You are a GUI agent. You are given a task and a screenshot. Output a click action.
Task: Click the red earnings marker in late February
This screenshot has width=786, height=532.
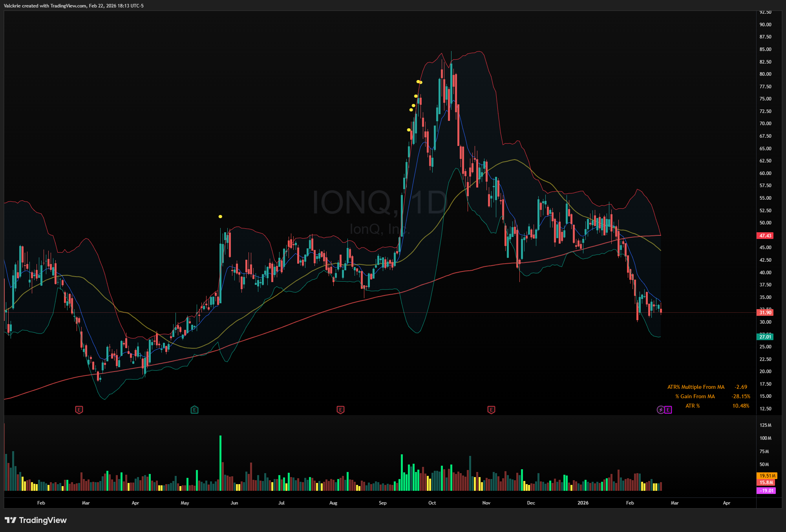[79, 410]
